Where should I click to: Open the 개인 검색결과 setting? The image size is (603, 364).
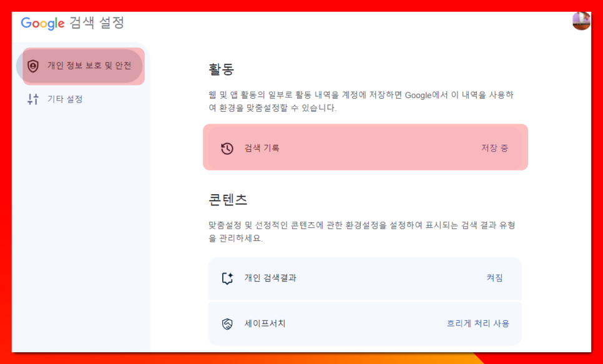(365, 278)
